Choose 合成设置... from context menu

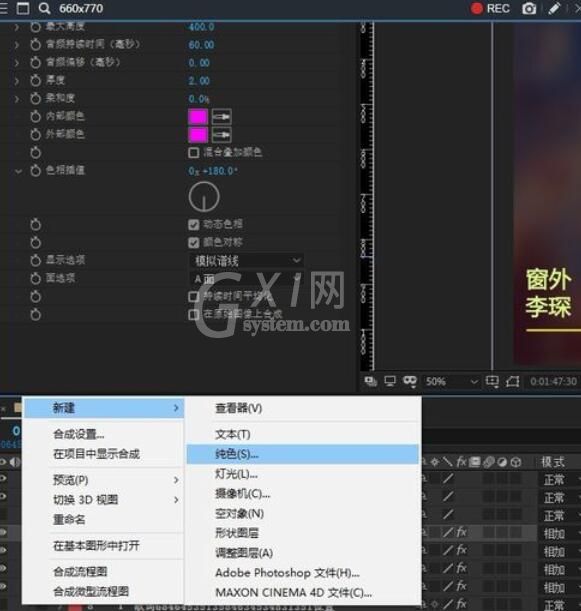click(x=78, y=434)
